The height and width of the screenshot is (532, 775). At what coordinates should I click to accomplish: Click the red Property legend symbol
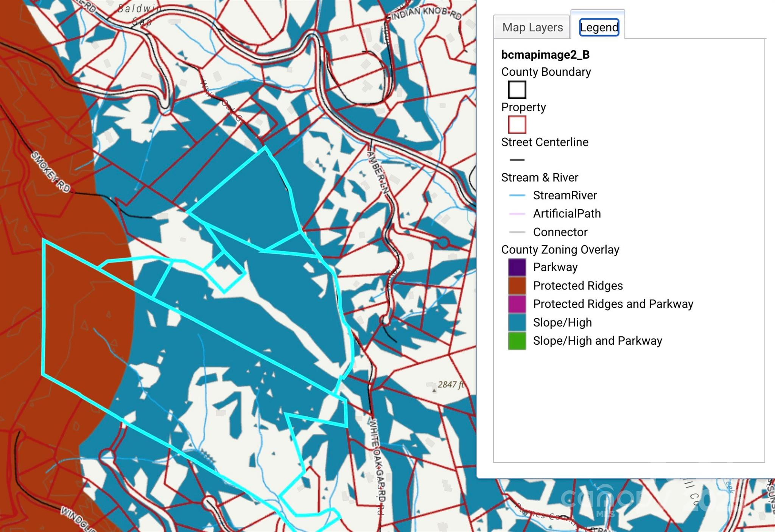point(517,124)
